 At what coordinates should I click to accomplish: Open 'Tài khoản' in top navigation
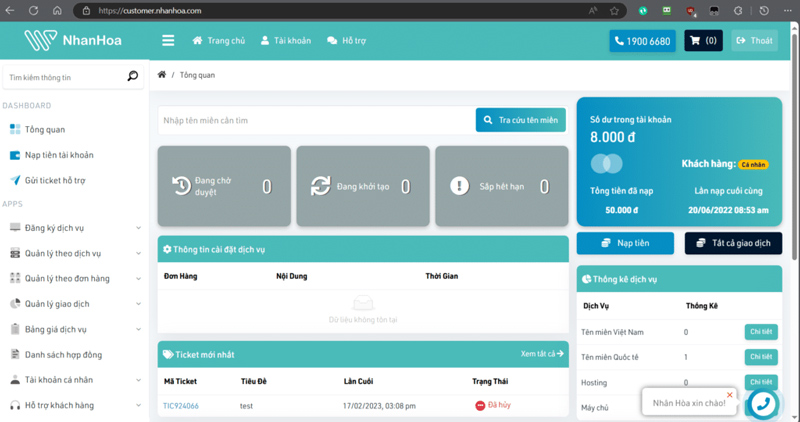[x=285, y=41]
